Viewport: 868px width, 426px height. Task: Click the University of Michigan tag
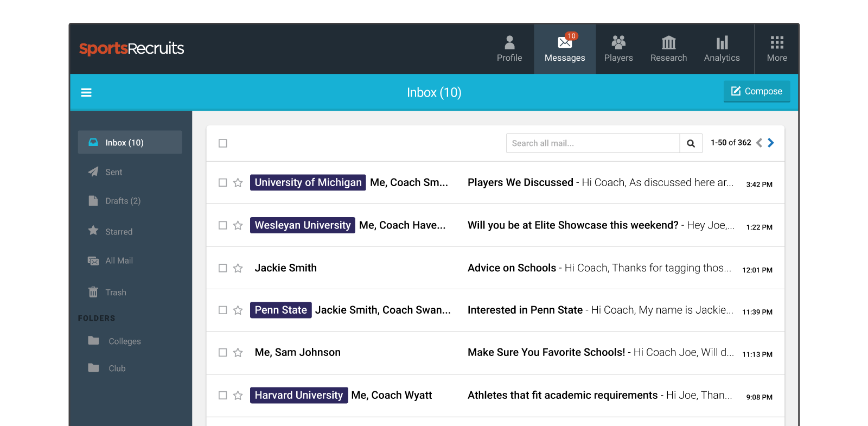(x=308, y=182)
